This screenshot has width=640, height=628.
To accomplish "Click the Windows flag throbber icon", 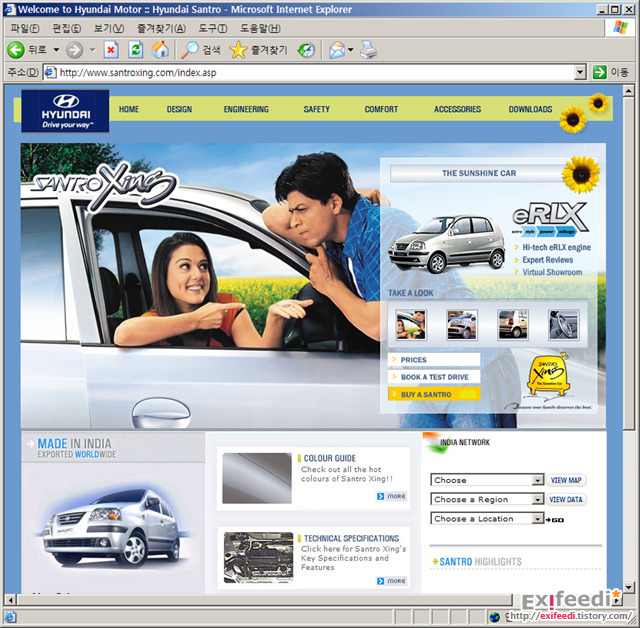I will pos(620,28).
